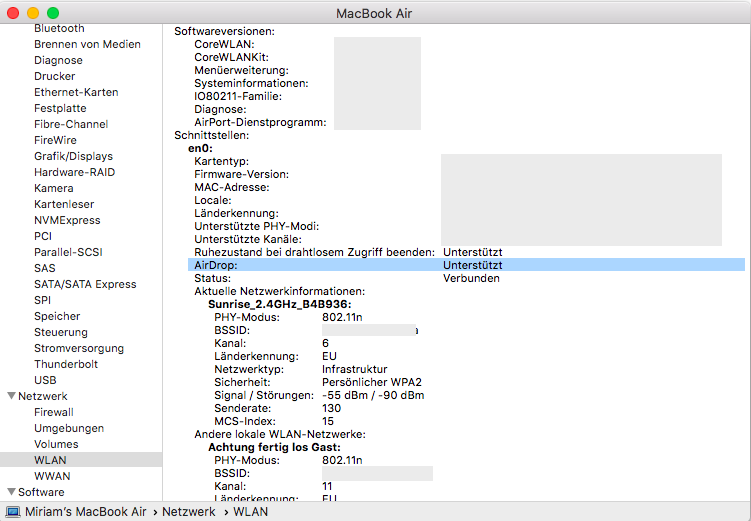Select the MCS-Index 15 row
Image resolution: width=751 pixels, height=521 pixels.
pyautogui.click(x=274, y=421)
